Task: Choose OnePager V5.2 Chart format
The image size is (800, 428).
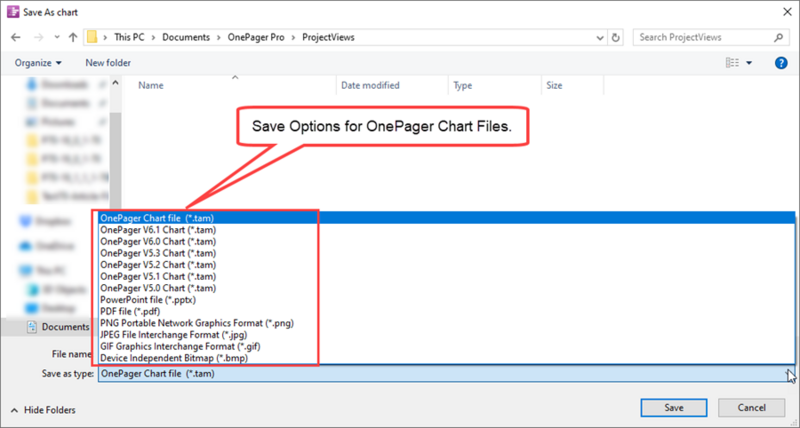Action: pyautogui.click(x=446, y=265)
